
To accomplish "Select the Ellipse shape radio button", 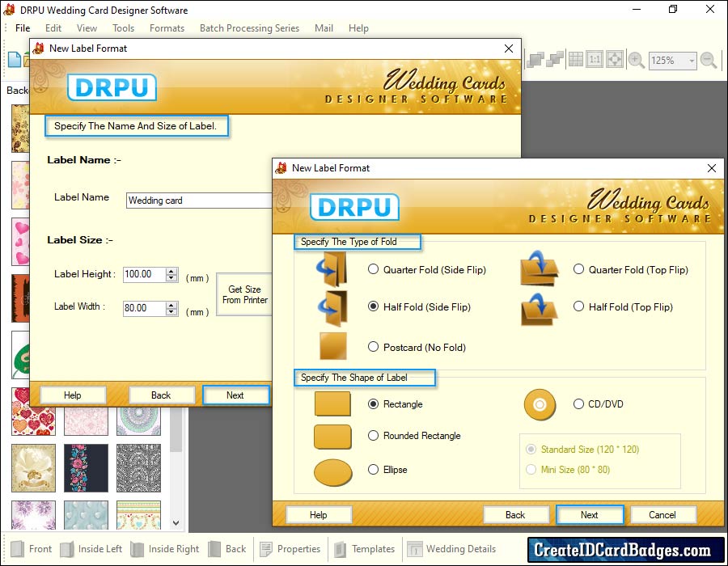I will [x=373, y=470].
